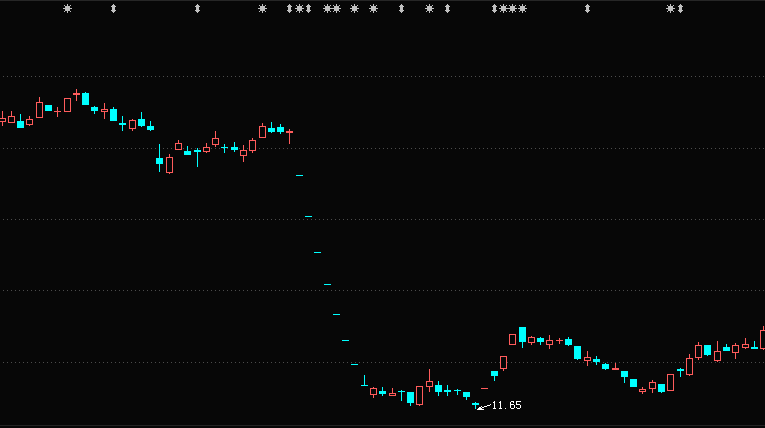Image resolution: width=765 pixels, height=428 pixels.
Task: Click the 11.65 lowest price label
Action: click(x=506, y=405)
